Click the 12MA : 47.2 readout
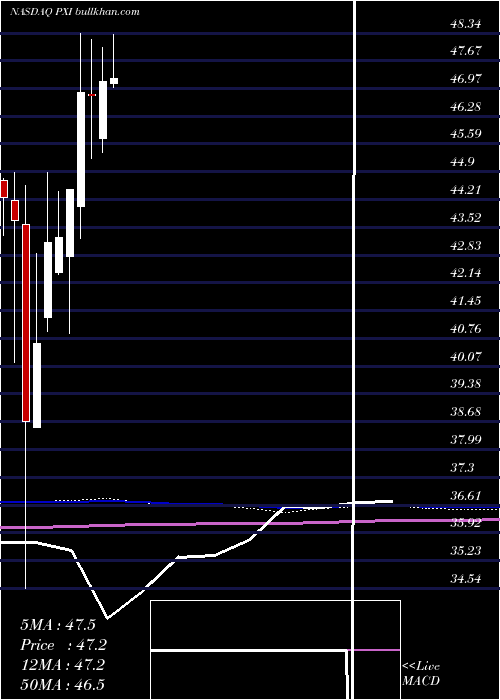 [62, 665]
